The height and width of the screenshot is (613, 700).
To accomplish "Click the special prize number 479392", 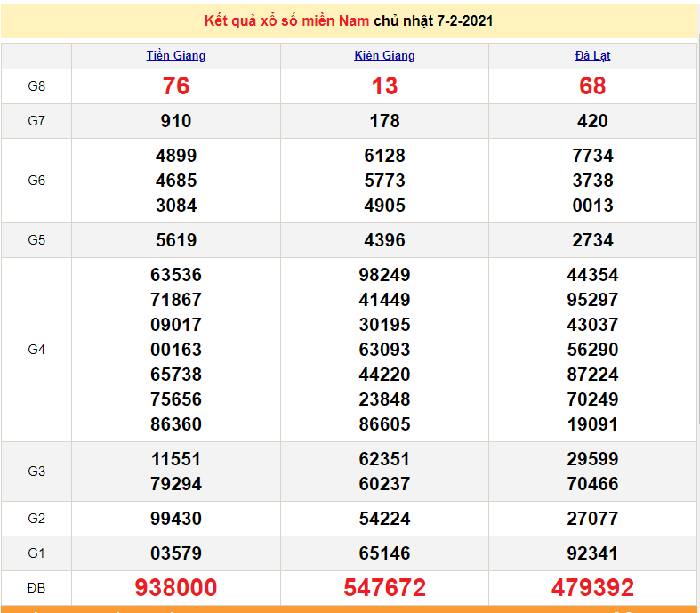I will 592,588.
